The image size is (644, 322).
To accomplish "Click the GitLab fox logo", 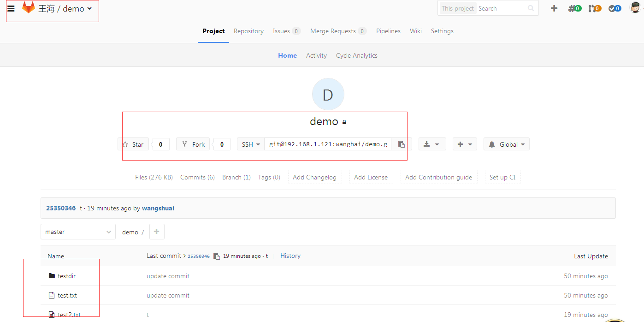I will click(x=29, y=8).
